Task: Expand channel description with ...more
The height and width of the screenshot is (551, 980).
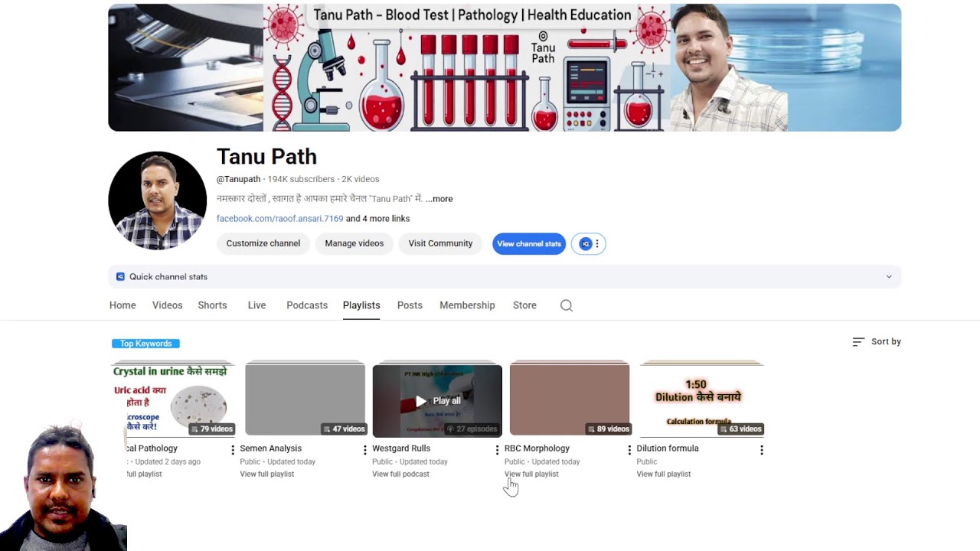Action: pyautogui.click(x=439, y=199)
